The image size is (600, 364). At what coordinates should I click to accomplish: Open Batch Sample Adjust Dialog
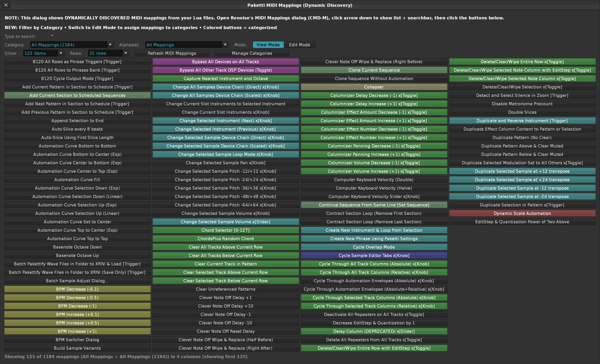coord(78,281)
